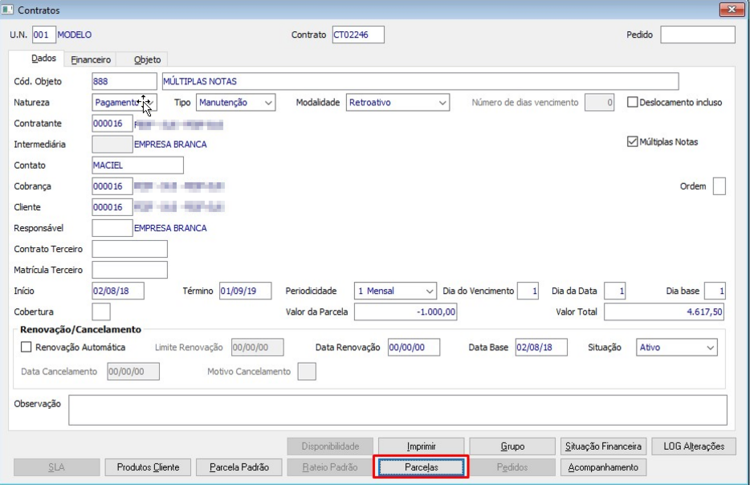Open the Natureza dropdown

pyautogui.click(x=124, y=102)
